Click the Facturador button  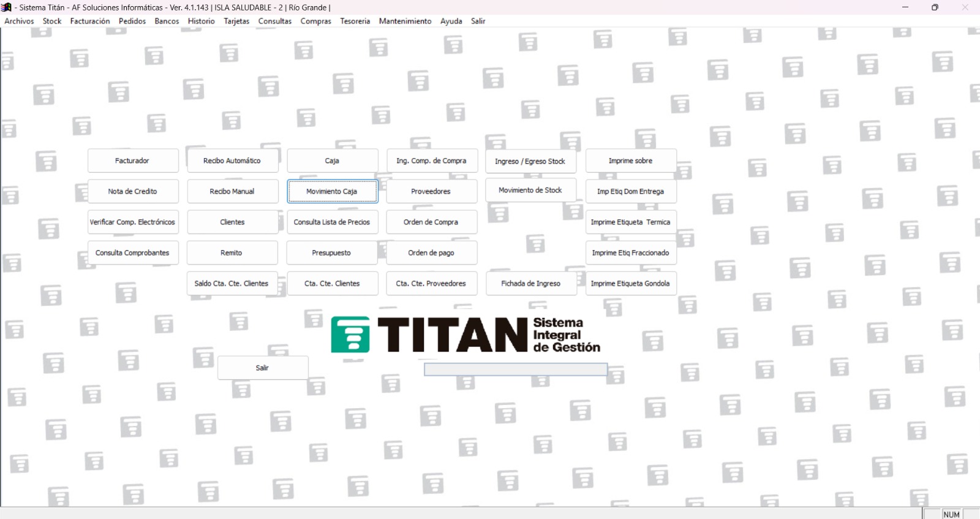(132, 161)
